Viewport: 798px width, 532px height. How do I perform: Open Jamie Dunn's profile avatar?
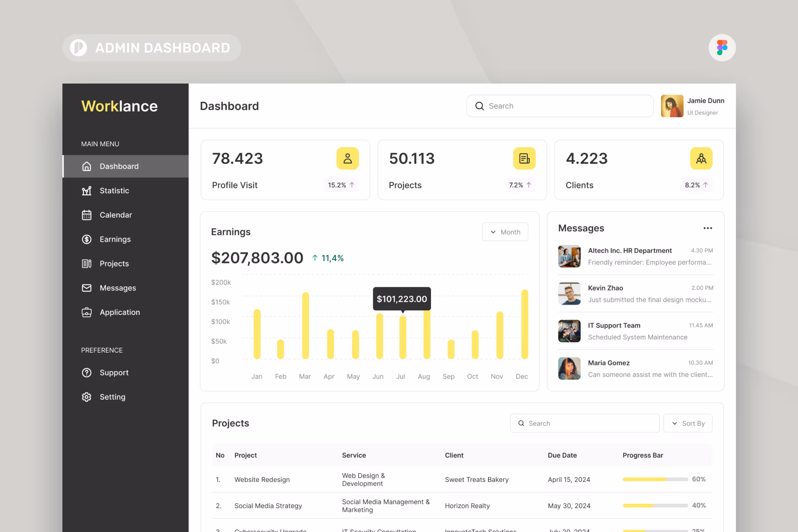672,106
